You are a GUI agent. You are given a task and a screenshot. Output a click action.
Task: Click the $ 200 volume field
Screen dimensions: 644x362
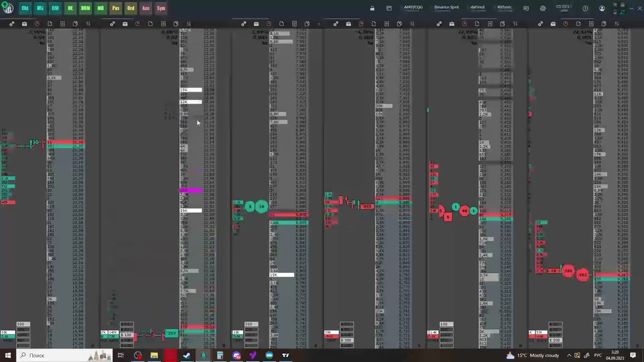(x=555, y=340)
